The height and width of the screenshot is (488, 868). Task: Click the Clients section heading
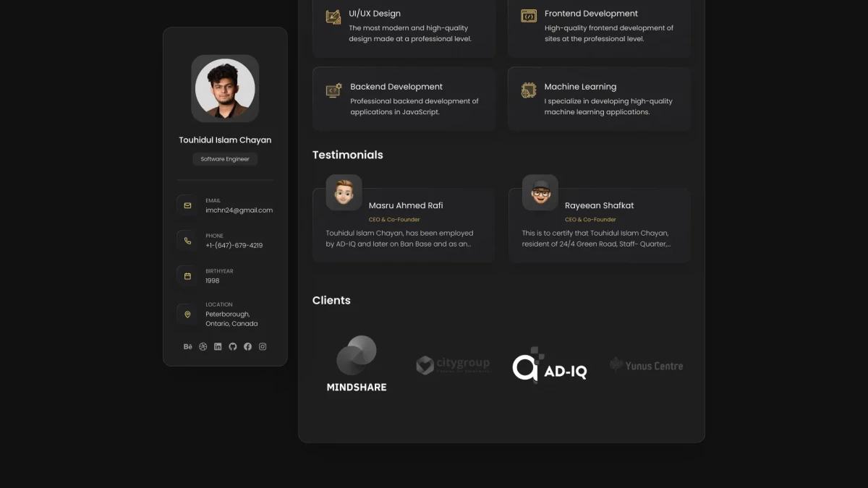[331, 300]
